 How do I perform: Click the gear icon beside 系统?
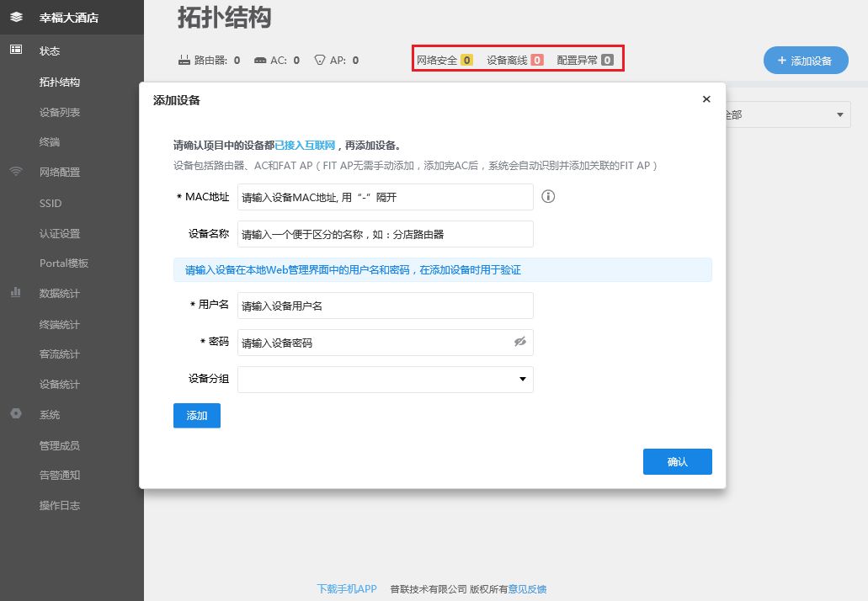pyautogui.click(x=16, y=412)
